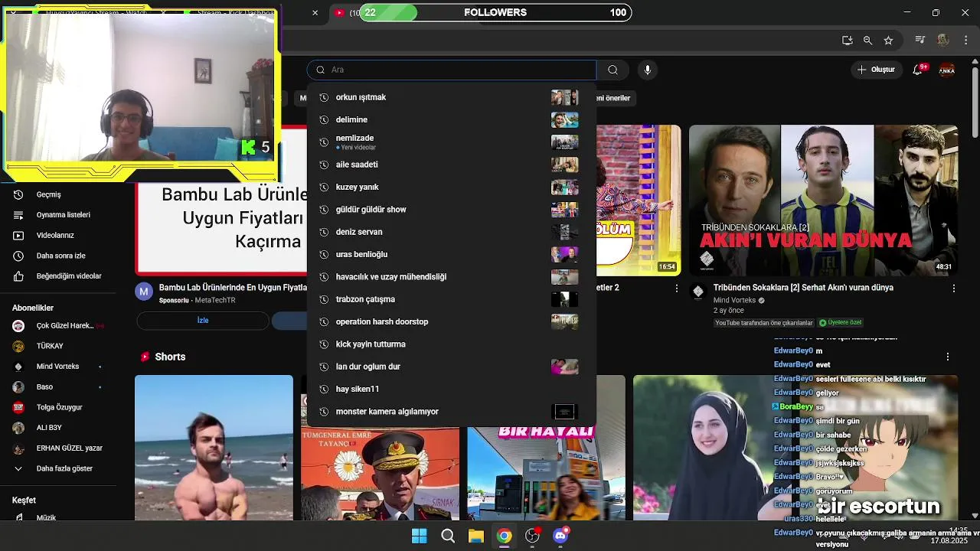
Task: Open the ANKA account avatar menu
Action: [947, 70]
